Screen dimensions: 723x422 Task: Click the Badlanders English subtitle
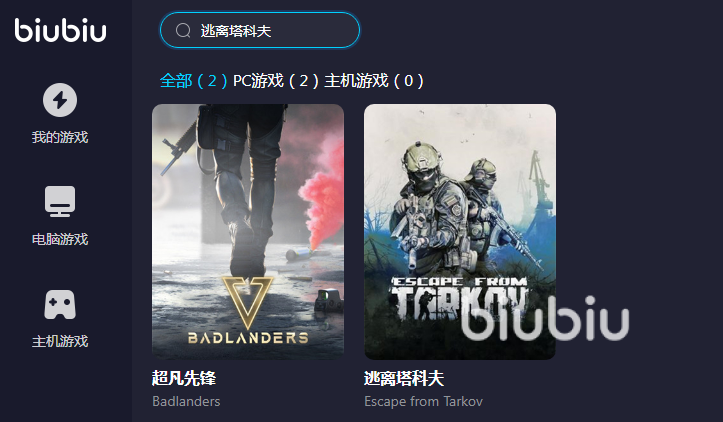[186, 401]
